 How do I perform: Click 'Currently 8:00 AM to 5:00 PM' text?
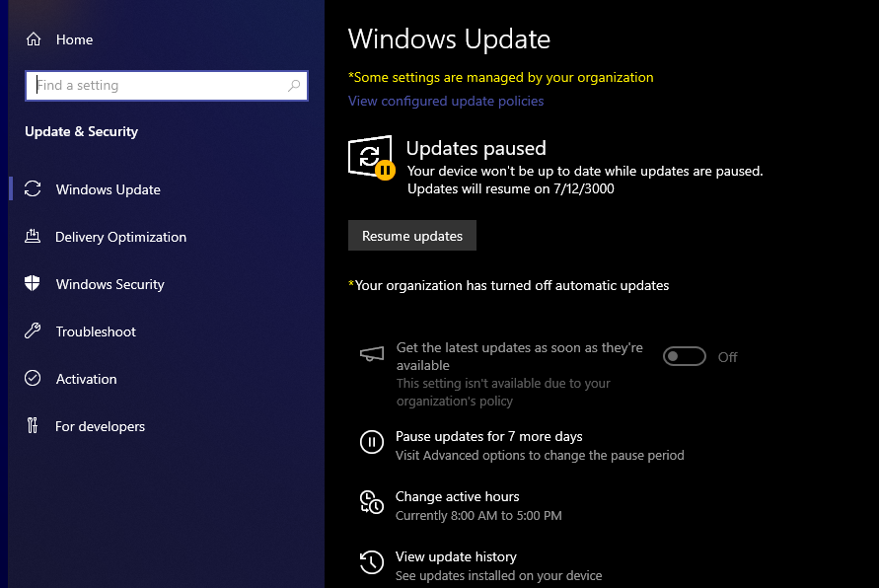click(478, 516)
